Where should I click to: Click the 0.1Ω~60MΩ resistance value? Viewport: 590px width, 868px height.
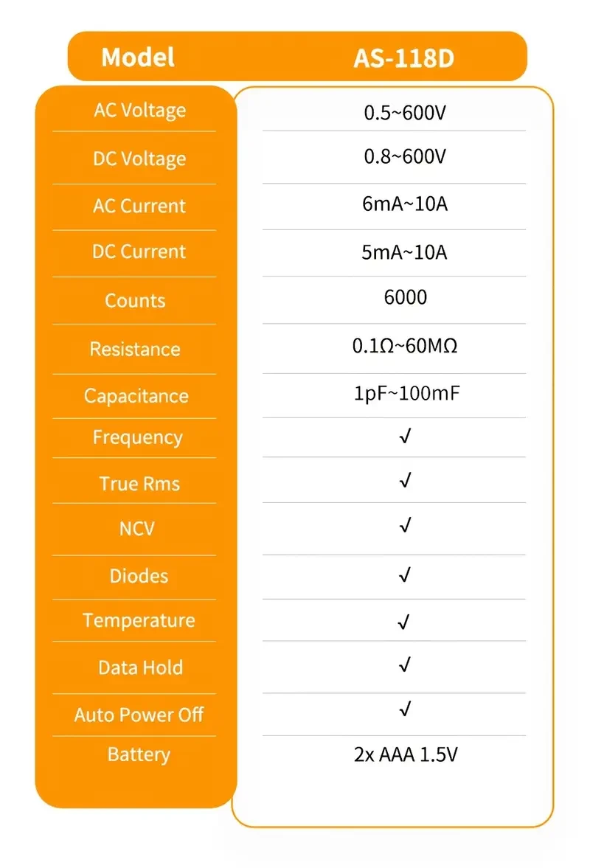coord(405,346)
